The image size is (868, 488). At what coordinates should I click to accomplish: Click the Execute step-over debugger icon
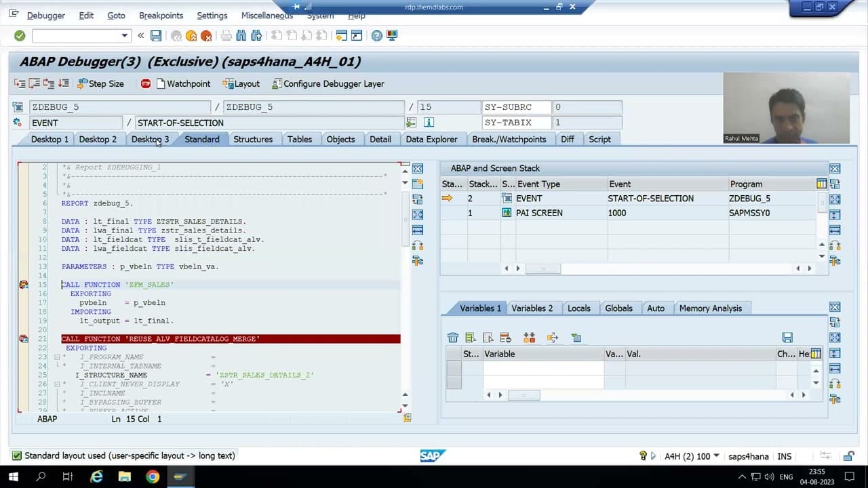[x=34, y=83]
